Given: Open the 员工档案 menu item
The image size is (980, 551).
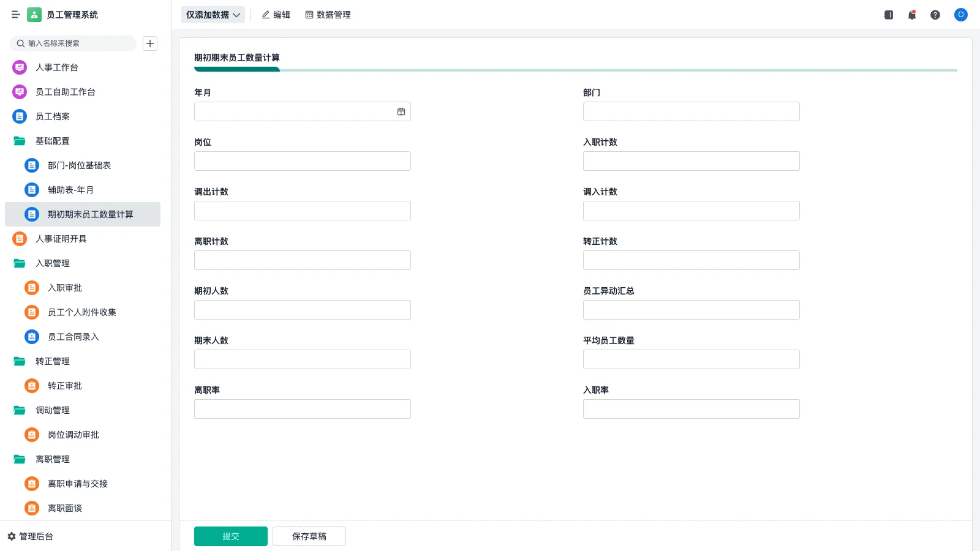Looking at the screenshot, I should (83, 116).
